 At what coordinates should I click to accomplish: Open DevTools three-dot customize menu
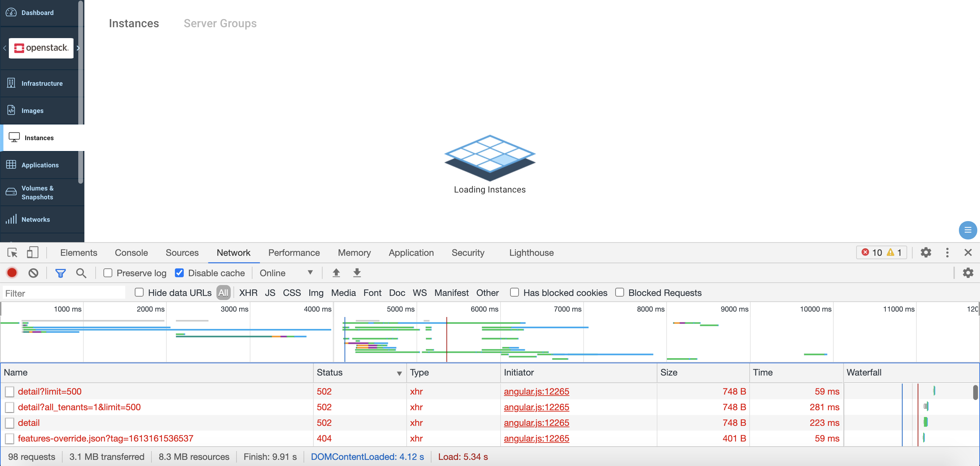point(947,253)
